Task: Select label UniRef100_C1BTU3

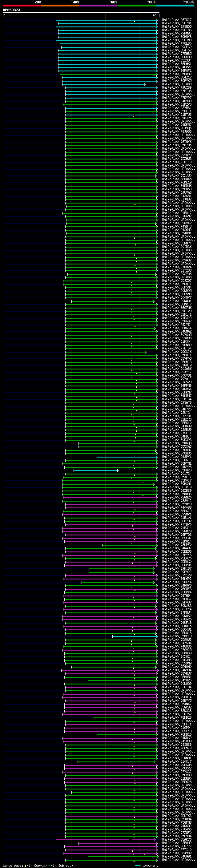Action: tap(176, 115)
